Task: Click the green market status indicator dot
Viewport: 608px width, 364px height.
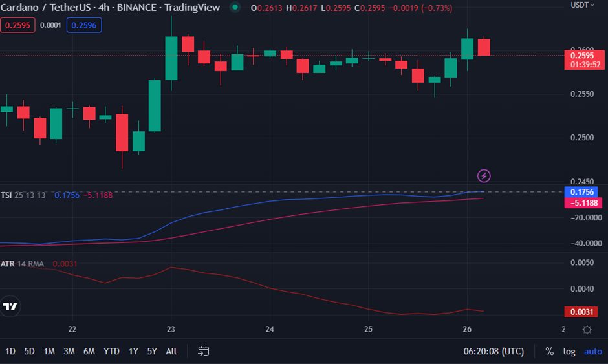Action: 235,8
